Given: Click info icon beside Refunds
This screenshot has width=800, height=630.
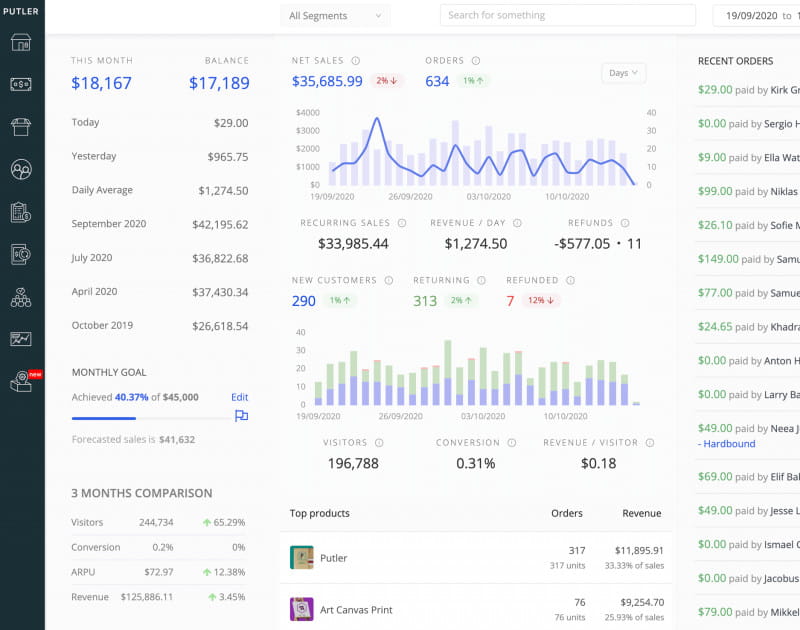Looking at the screenshot, I should [x=625, y=223].
